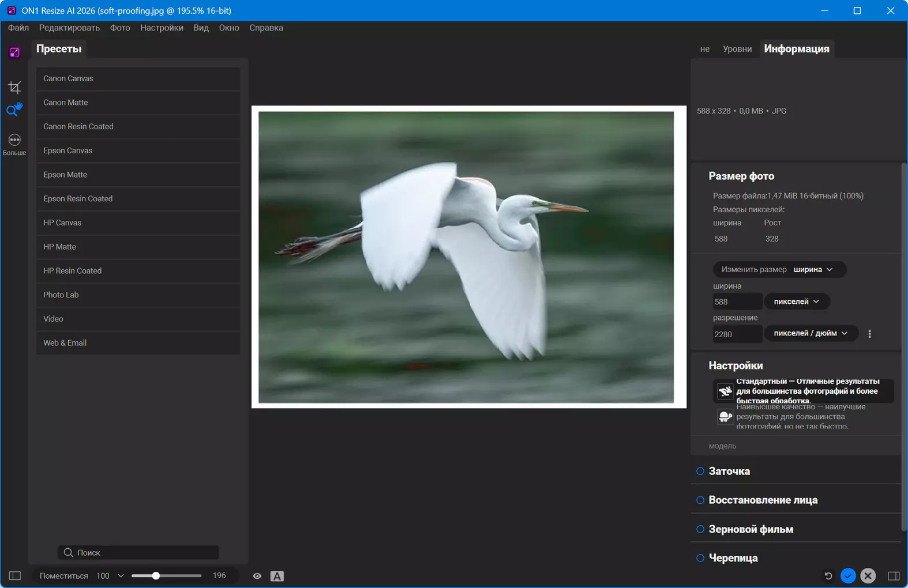Expand the zoom preset dropdown next to 100
Screen dimensions: 908x588
point(121,576)
